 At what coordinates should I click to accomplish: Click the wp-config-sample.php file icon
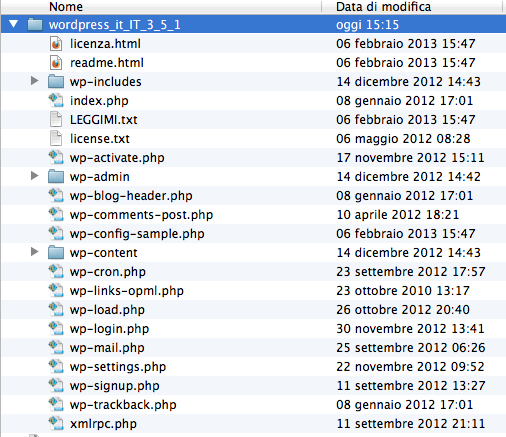point(56,233)
